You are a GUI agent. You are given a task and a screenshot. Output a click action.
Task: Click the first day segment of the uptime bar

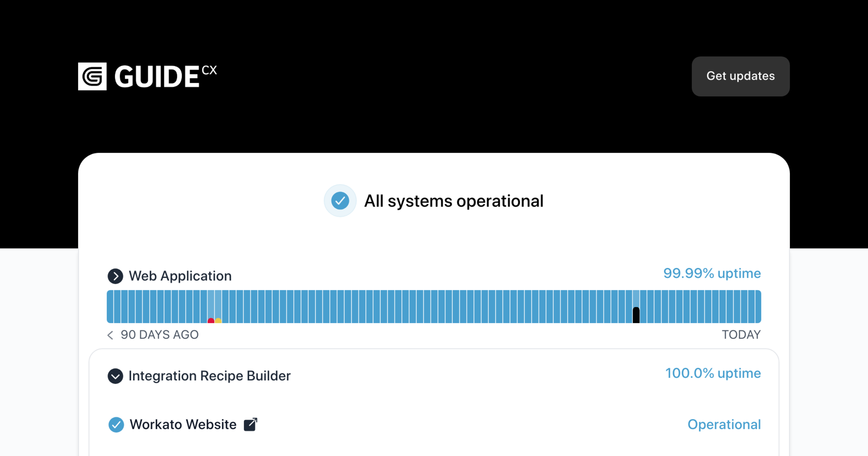pos(110,307)
